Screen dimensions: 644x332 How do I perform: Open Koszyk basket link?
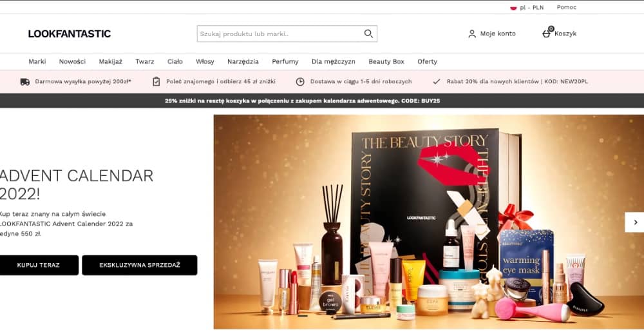560,34
